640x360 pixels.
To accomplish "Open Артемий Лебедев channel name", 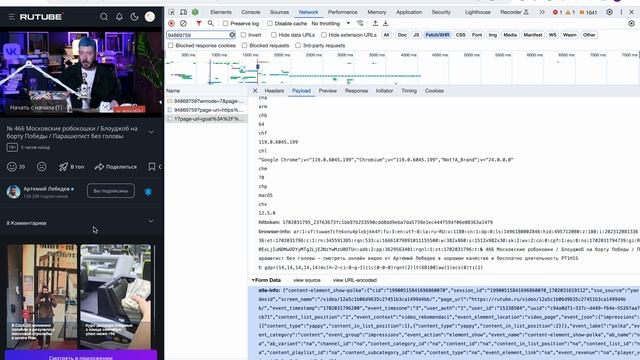I will [46, 189].
